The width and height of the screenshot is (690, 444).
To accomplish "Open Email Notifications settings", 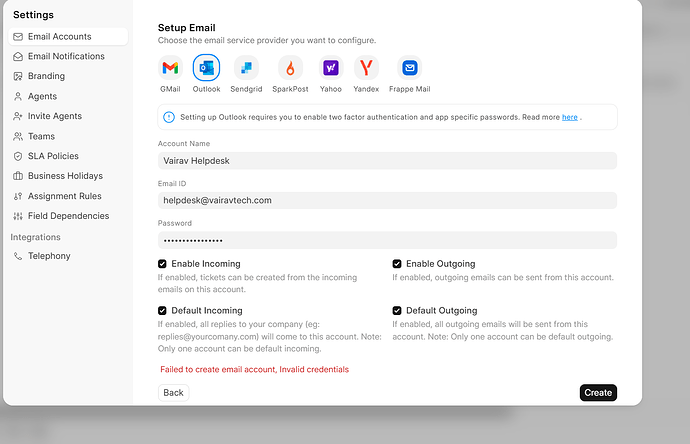I will click(x=66, y=56).
